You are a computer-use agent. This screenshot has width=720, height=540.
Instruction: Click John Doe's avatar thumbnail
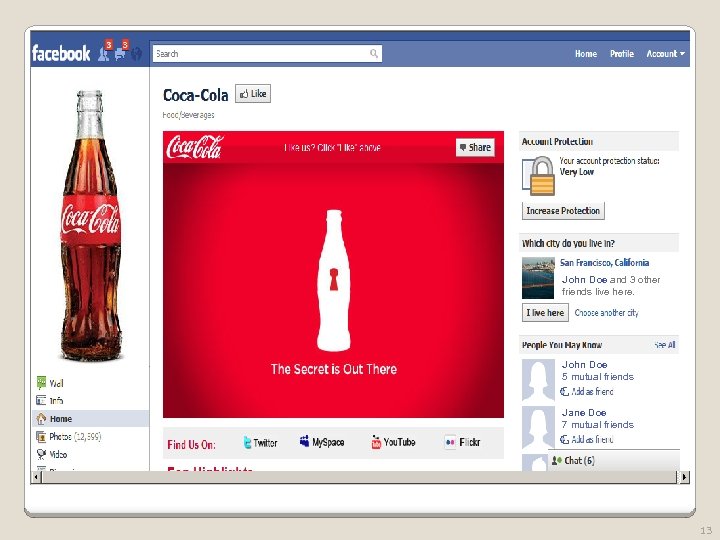tap(538, 380)
